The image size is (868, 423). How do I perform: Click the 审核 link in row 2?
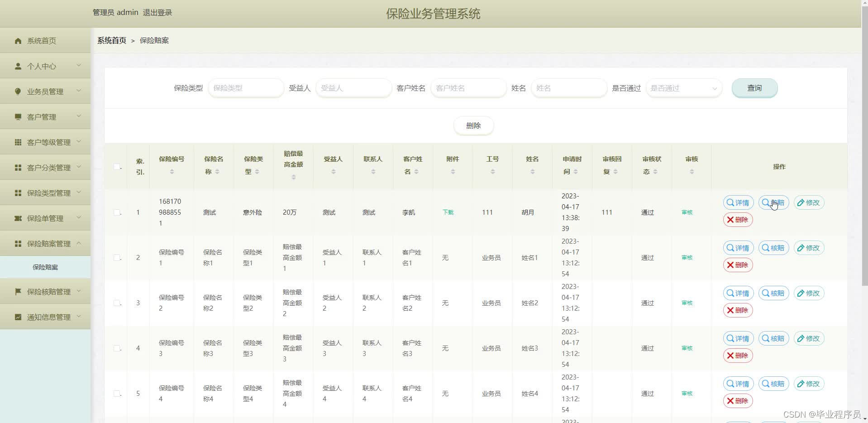pyautogui.click(x=687, y=258)
